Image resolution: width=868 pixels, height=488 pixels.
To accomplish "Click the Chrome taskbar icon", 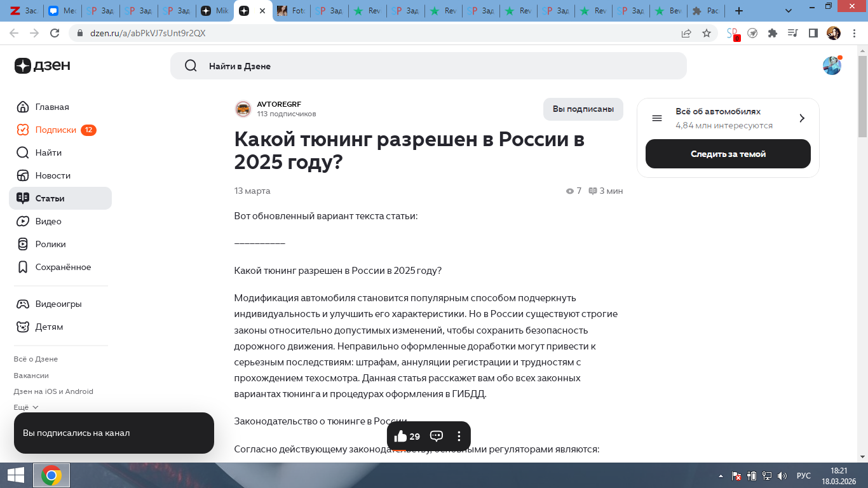I will (51, 475).
